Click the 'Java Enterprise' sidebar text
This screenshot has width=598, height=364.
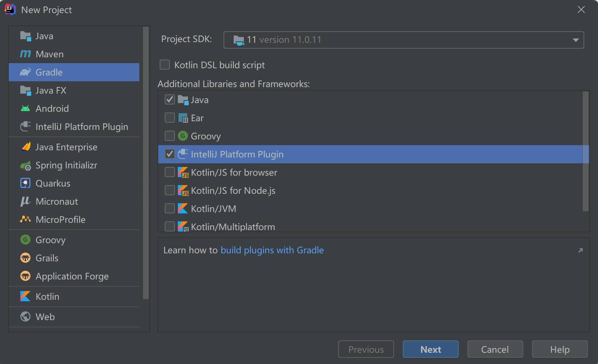(x=66, y=147)
